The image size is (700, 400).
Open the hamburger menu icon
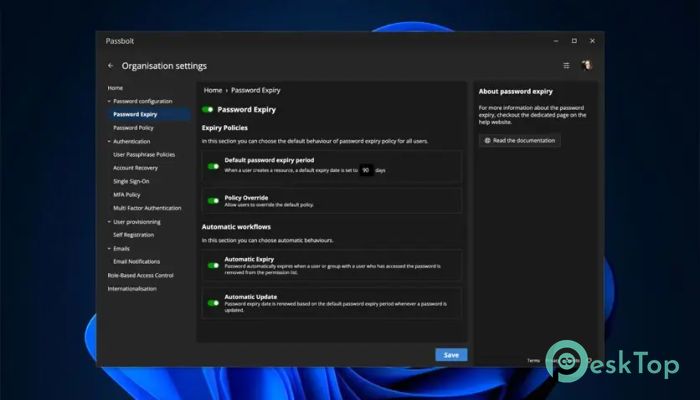coord(566,66)
